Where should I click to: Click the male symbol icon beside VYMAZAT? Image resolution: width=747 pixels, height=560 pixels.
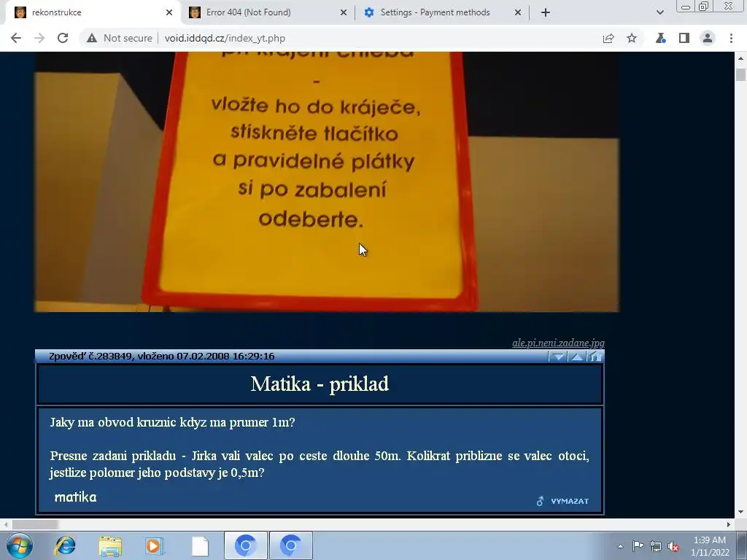(541, 501)
